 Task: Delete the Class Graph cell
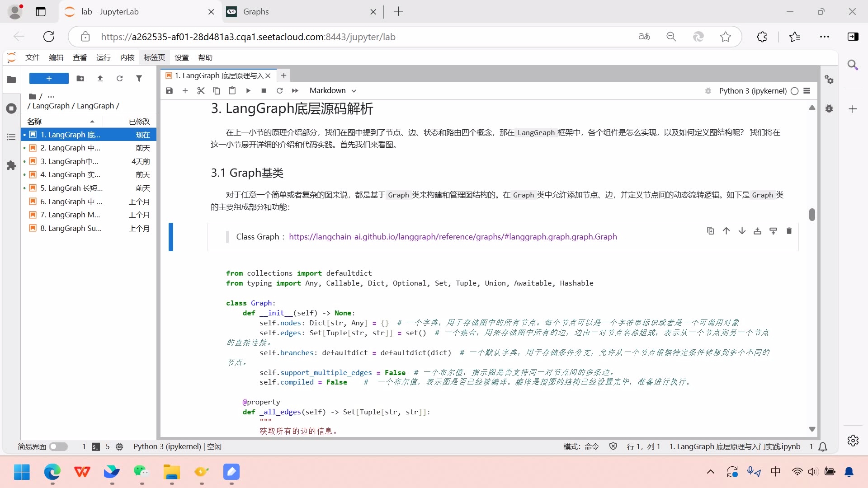(x=789, y=230)
